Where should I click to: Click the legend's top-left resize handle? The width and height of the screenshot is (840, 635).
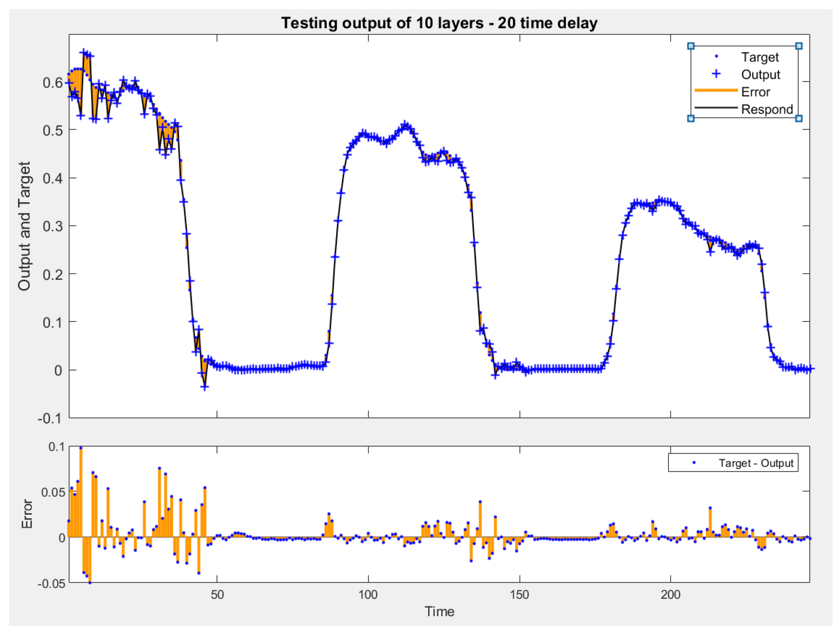click(691, 46)
